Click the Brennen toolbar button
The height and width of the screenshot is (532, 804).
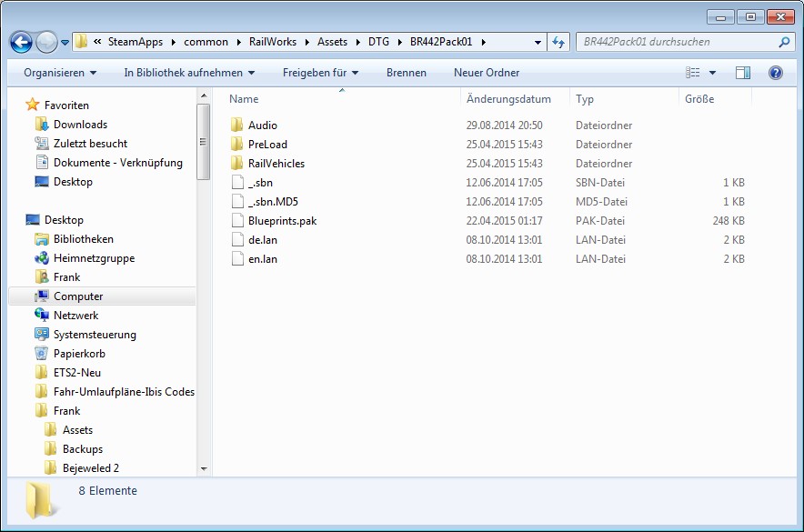click(x=406, y=73)
